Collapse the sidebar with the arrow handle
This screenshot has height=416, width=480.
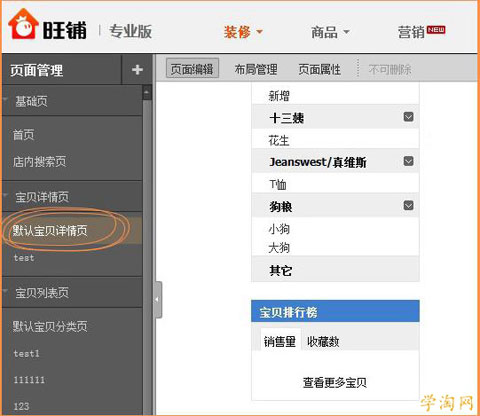click(x=158, y=299)
